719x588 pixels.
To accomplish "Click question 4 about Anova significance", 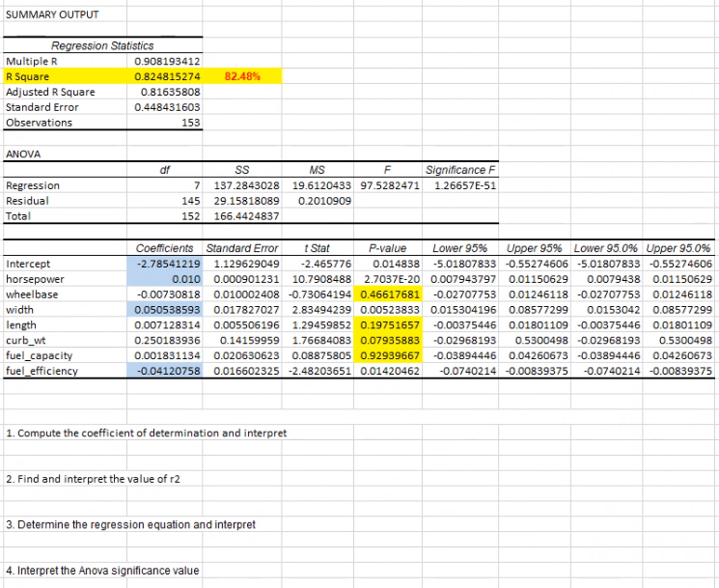I will [102, 571].
